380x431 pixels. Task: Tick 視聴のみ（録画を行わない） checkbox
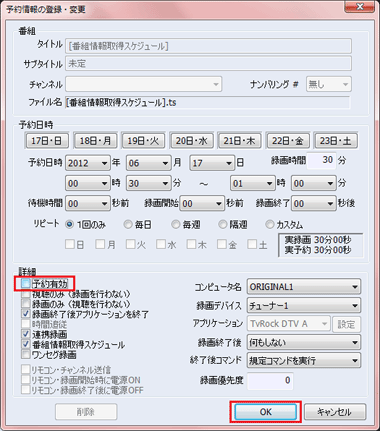coord(26,294)
